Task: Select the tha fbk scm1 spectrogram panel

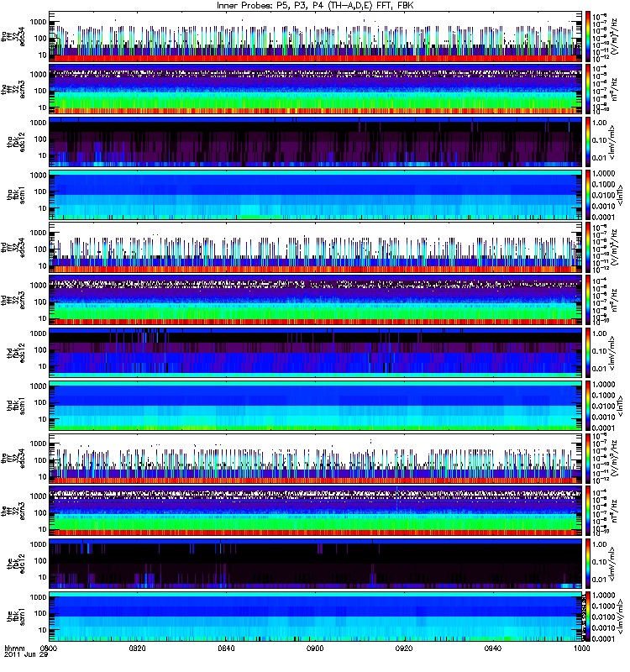Action: [x=316, y=195]
